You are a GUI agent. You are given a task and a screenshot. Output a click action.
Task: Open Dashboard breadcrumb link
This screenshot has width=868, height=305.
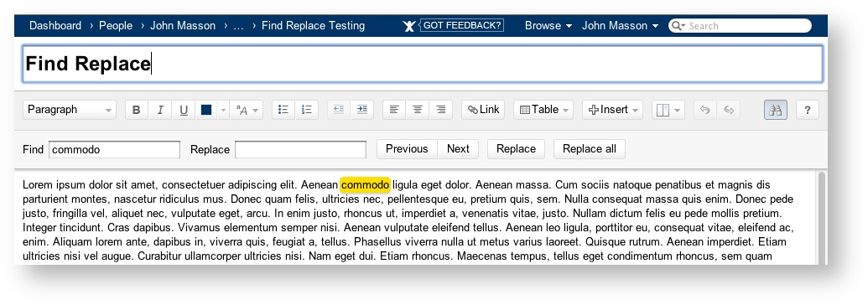pos(55,25)
